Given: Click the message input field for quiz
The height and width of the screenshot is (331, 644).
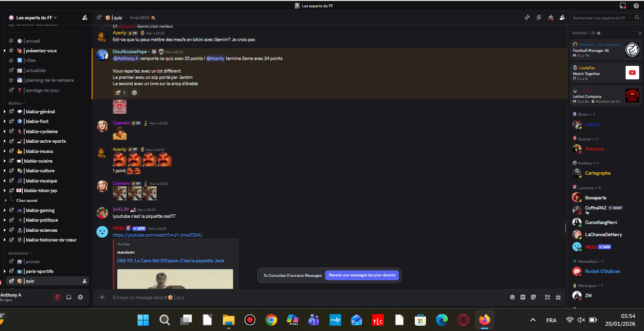Looking at the screenshot, I should click(x=308, y=298).
